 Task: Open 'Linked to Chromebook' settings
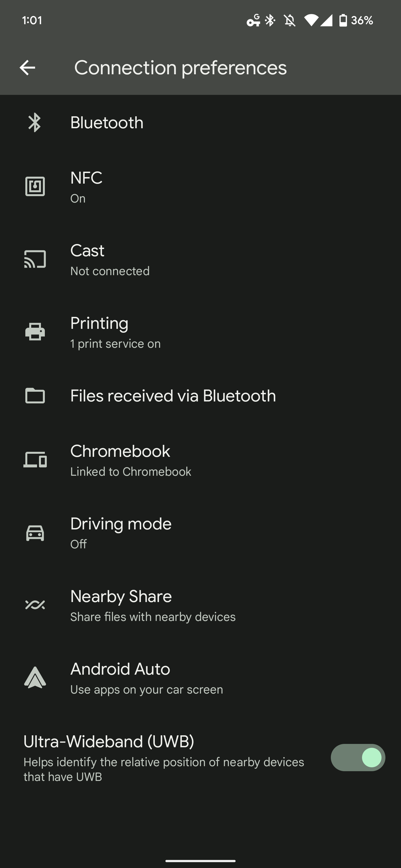pos(131,471)
